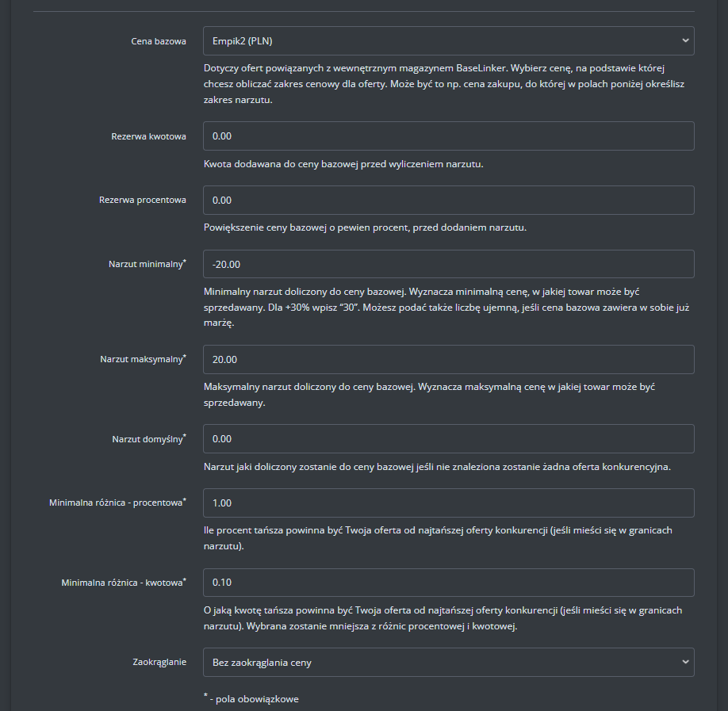Image resolution: width=728 pixels, height=711 pixels.
Task: Click the Zaokrąglanie label text
Action: coord(159,661)
